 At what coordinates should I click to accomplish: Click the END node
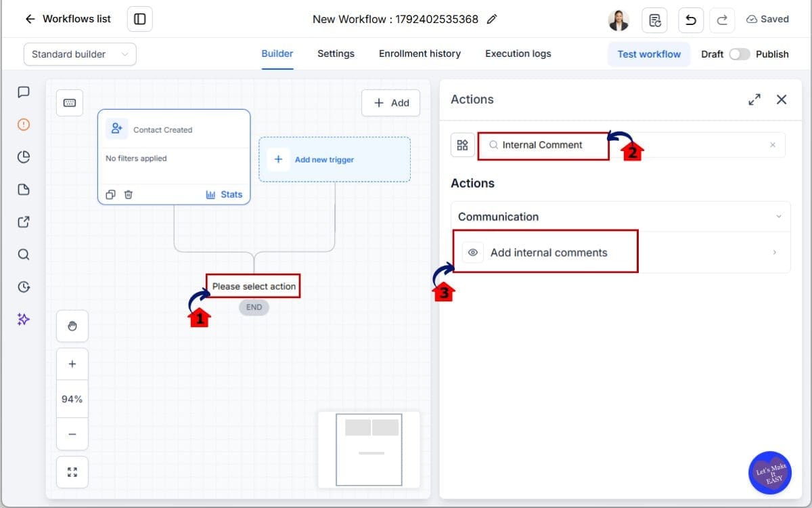pos(254,307)
